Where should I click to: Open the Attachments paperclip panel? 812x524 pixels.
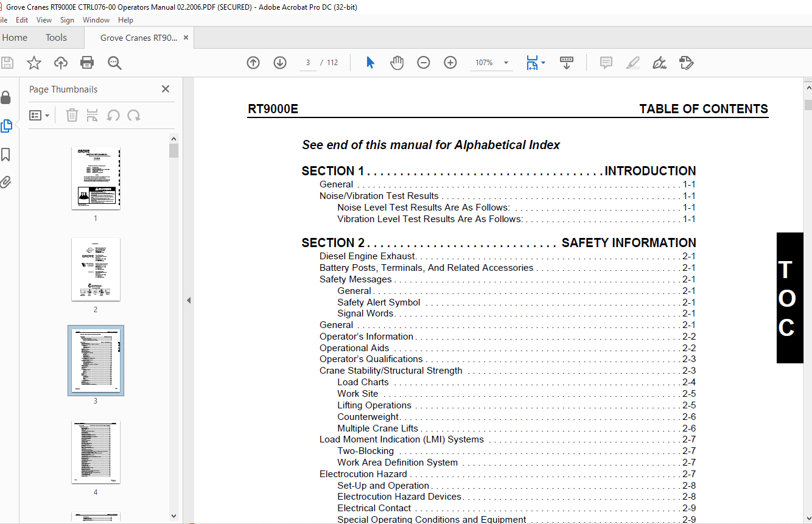[6, 182]
